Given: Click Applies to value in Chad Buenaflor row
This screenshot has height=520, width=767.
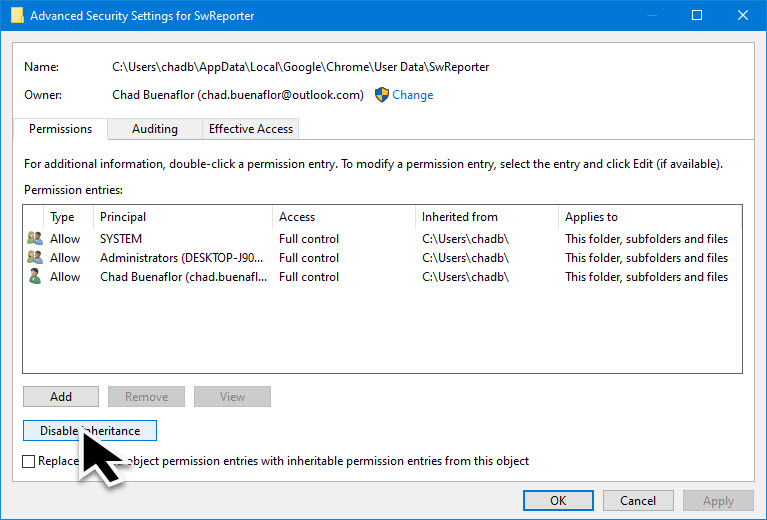Looking at the screenshot, I should coord(646,277).
